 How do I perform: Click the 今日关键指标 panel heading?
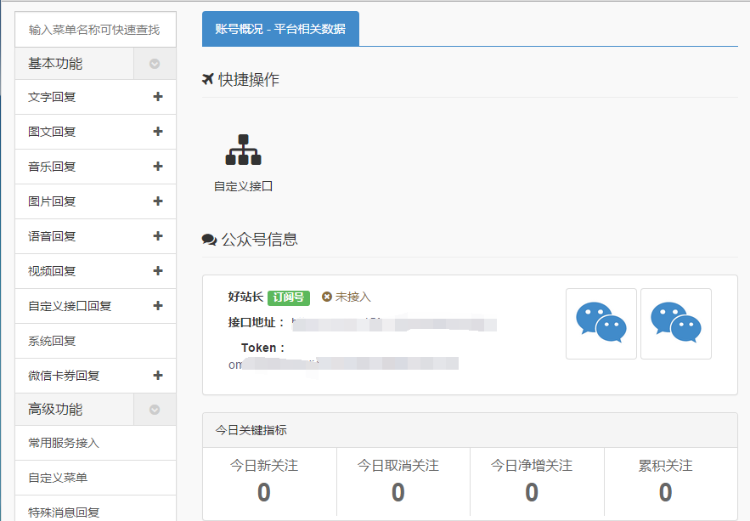click(251, 430)
